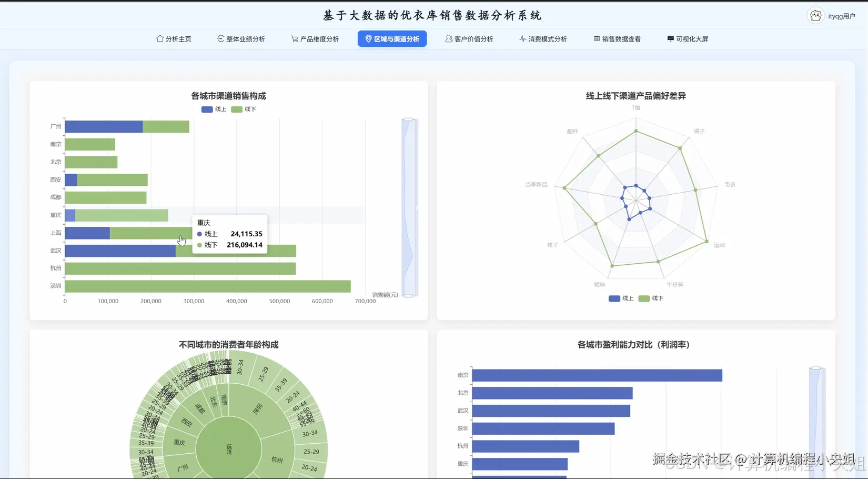Viewport: 868px width, 479px height.
Task: Click 重庆 segment in sunburst chart
Action: [x=179, y=443]
